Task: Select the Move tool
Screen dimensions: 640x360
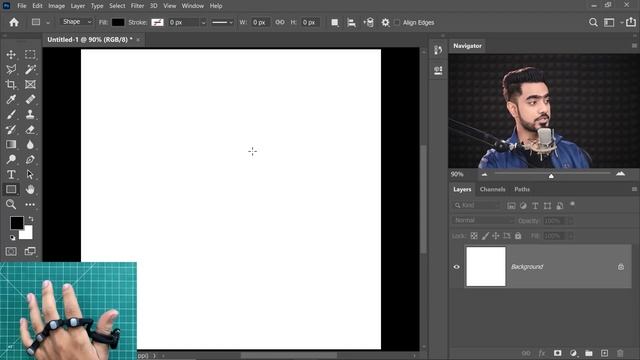Action: [11, 54]
